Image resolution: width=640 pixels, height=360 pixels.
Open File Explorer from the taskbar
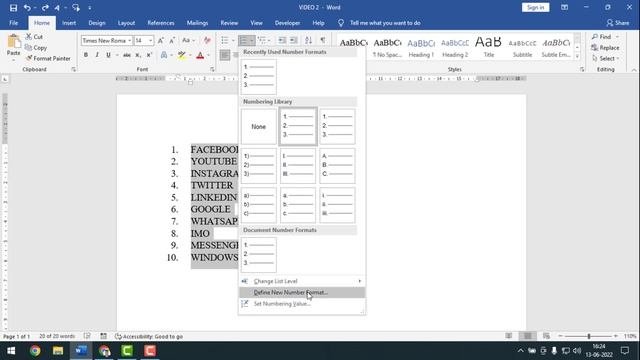[x=58, y=351]
